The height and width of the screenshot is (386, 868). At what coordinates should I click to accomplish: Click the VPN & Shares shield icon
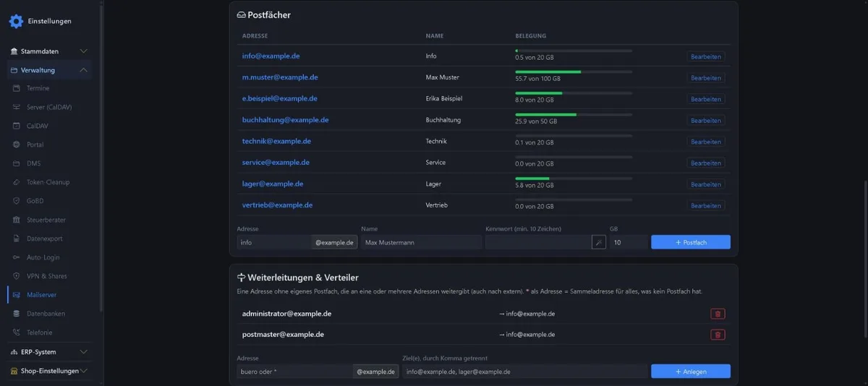click(18, 276)
